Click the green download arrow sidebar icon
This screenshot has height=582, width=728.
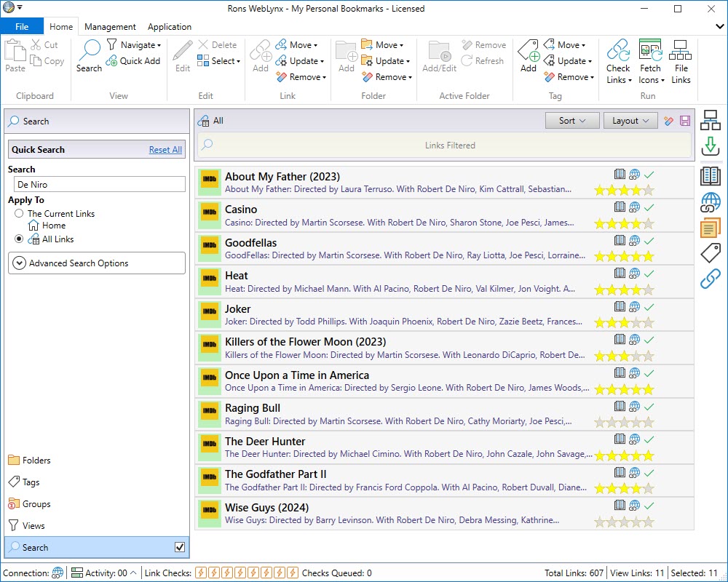(710, 148)
